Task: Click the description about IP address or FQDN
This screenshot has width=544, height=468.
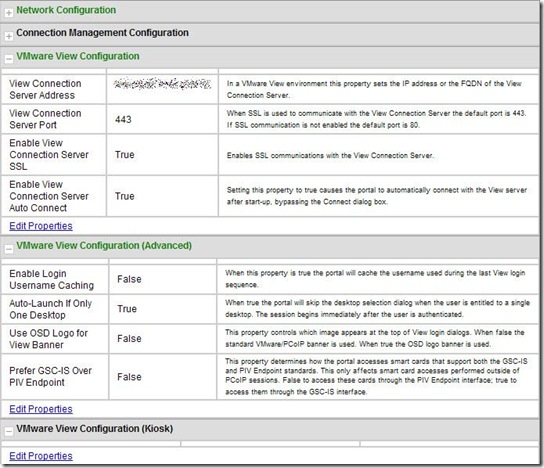Action: [374, 89]
